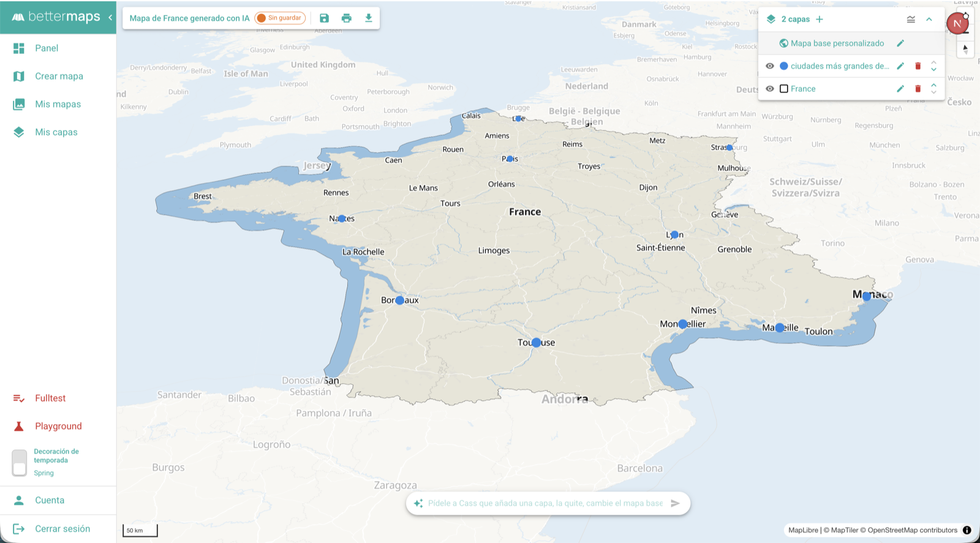Viewport: 980px width, 543px height.
Task: Select Mapa base personalizado label
Action: pos(837,43)
